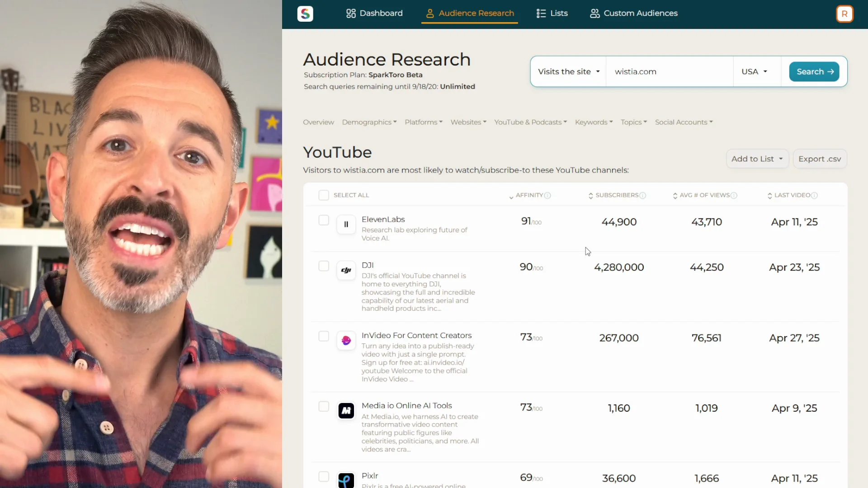
Task: Click the SparkToro logo icon
Action: 305,14
